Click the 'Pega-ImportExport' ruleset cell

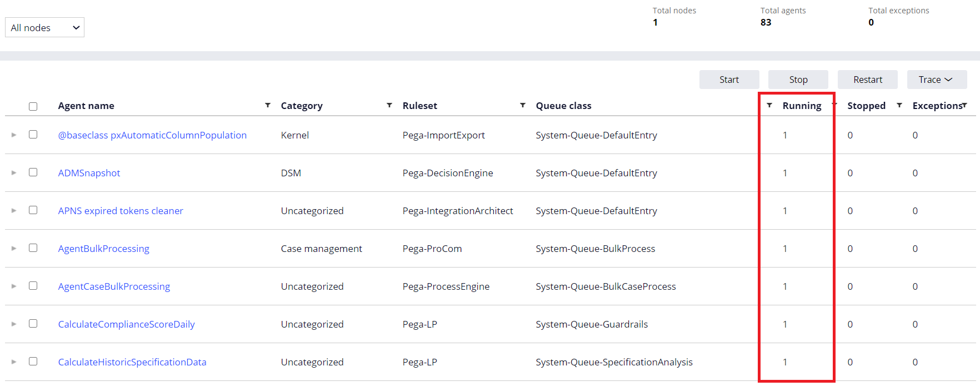444,135
